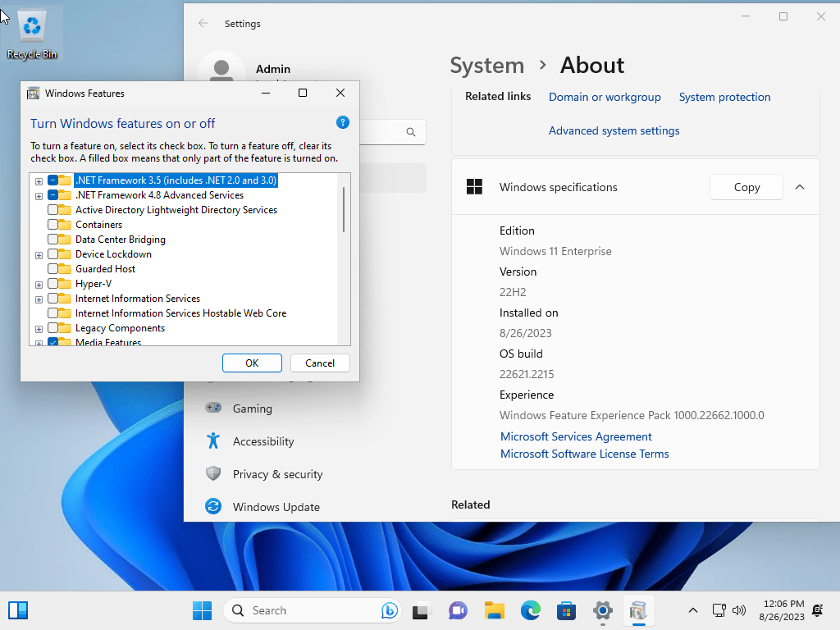Open help in Windows Features dialog
840x630 pixels.
click(x=342, y=123)
